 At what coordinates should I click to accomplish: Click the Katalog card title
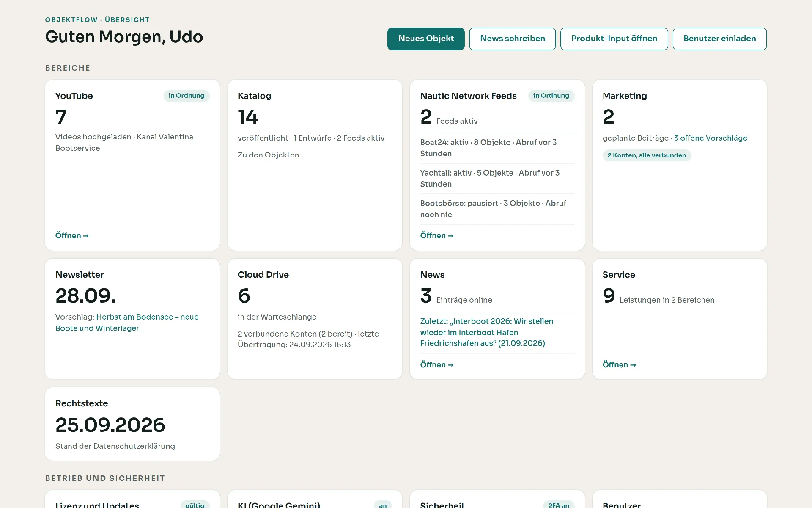point(255,96)
